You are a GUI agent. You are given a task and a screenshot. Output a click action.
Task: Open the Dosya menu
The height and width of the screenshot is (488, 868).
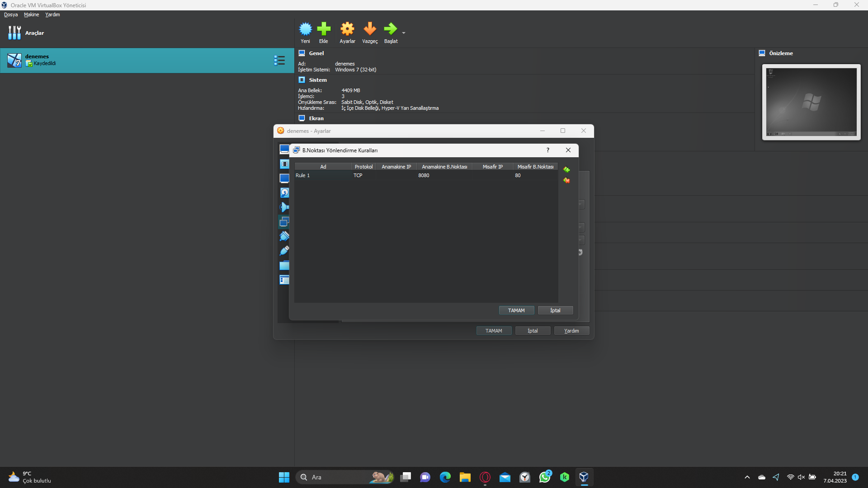11,14
